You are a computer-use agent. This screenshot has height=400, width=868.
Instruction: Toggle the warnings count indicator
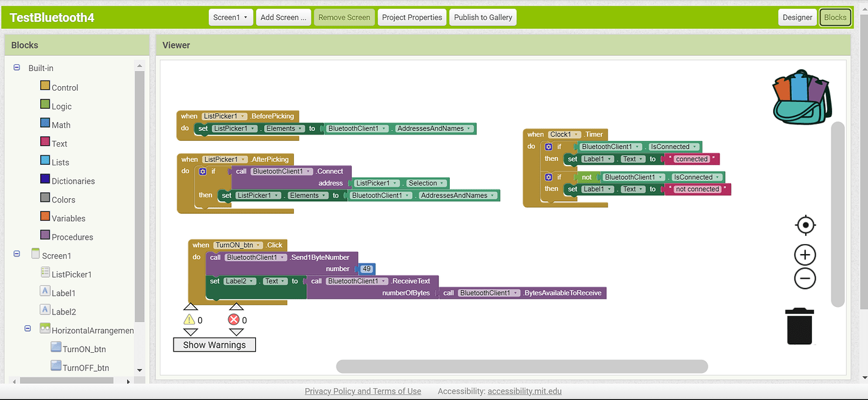click(x=191, y=319)
